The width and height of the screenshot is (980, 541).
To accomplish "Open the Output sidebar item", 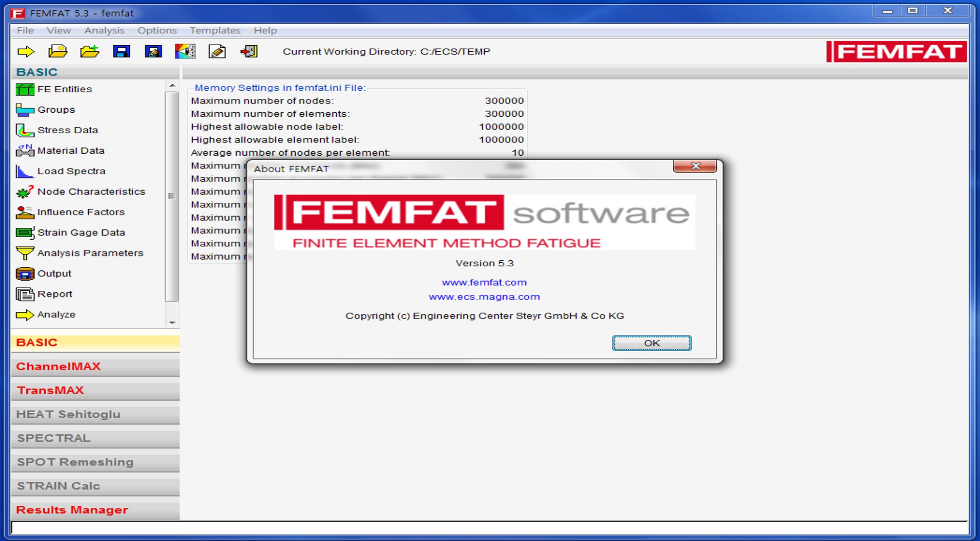I will (x=44, y=274).
